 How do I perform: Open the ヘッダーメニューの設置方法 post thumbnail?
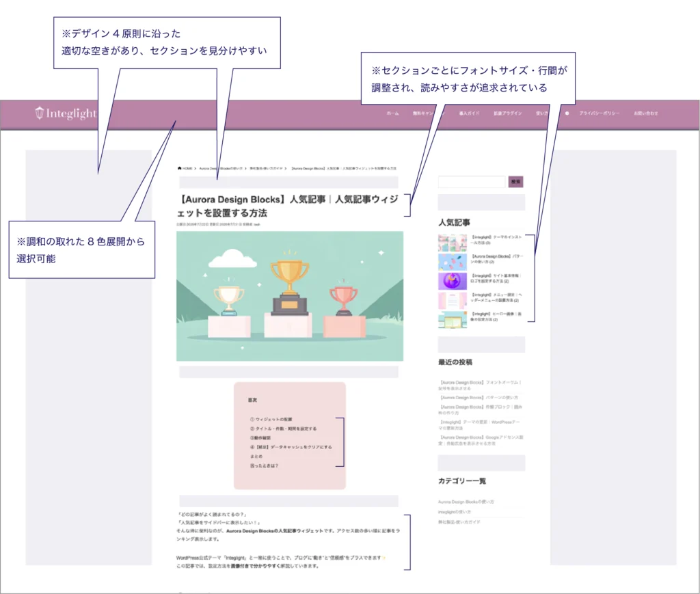click(452, 300)
